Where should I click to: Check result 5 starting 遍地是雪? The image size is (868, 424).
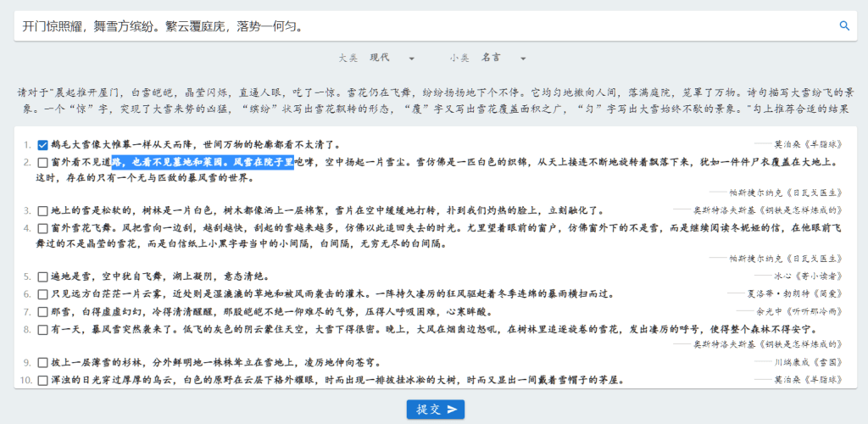(x=42, y=276)
